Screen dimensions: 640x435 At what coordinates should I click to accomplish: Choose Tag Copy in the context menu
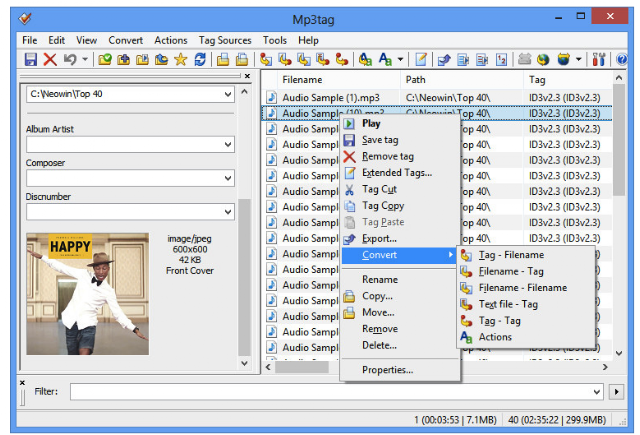[x=400, y=206]
